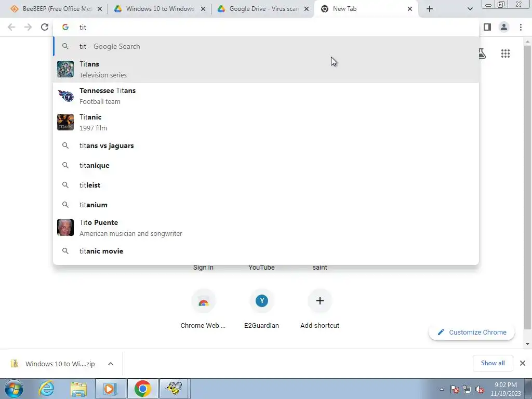Screen dimensions: 532x399
Task: Close the New Tab tab
Action: (x=410, y=9)
